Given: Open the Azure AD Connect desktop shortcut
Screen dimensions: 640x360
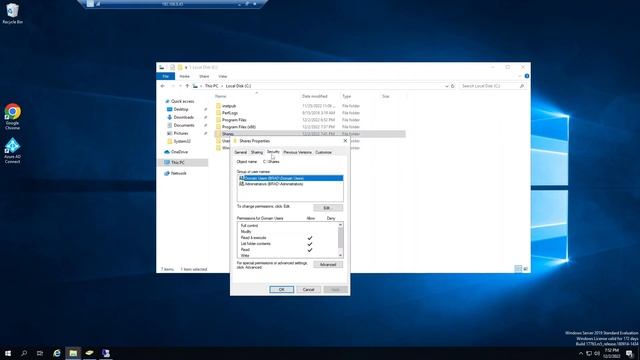Looking at the screenshot, I should tap(12, 150).
